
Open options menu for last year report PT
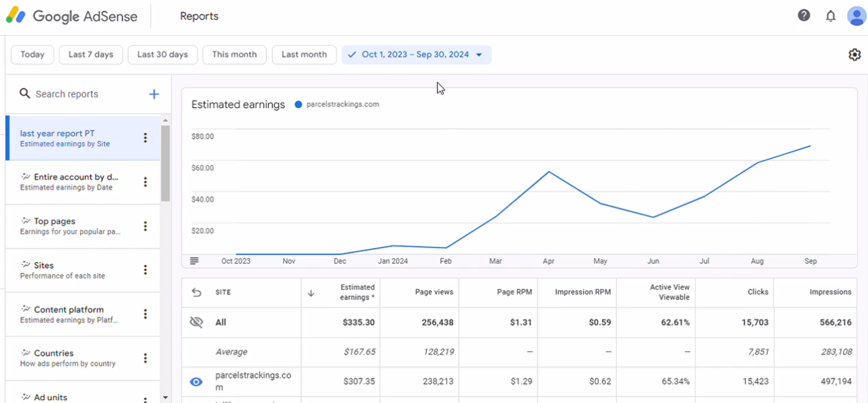point(145,138)
